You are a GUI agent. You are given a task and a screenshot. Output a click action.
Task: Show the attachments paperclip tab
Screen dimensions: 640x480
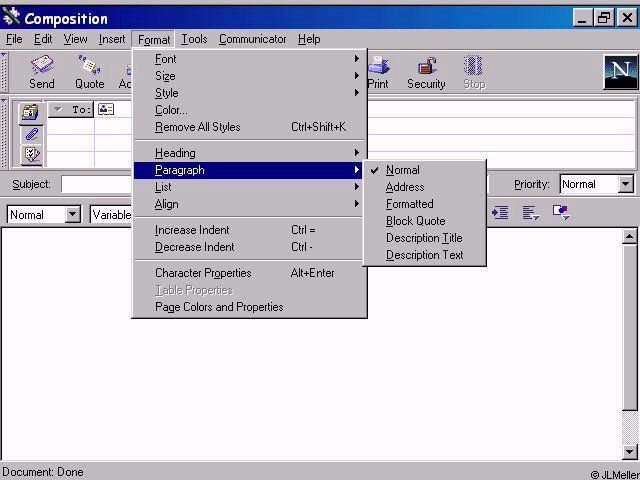click(31, 134)
